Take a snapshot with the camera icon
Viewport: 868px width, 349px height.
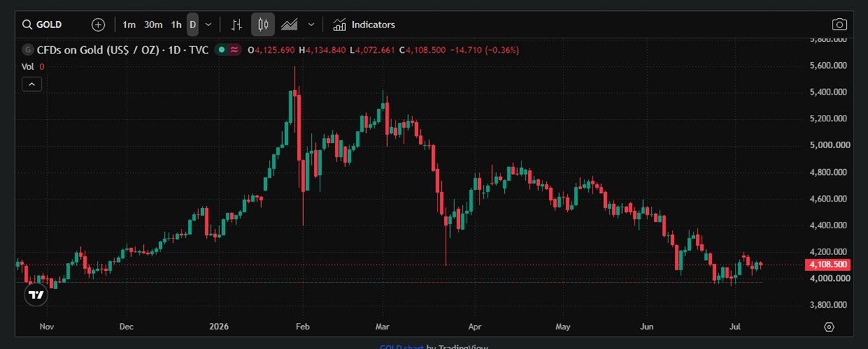(839, 25)
